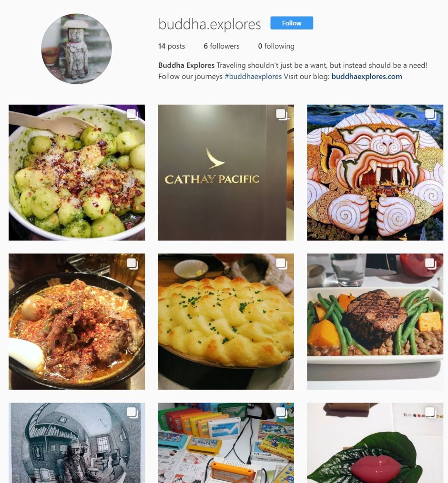
Task: Open the Cathay Pacific logo photo
Action: [226, 172]
